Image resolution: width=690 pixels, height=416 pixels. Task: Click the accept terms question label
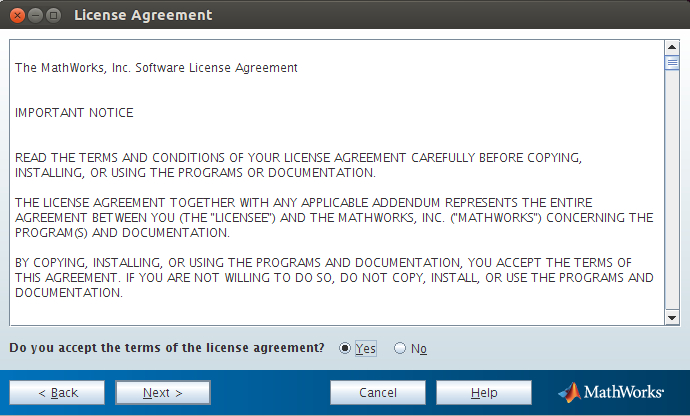166,348
